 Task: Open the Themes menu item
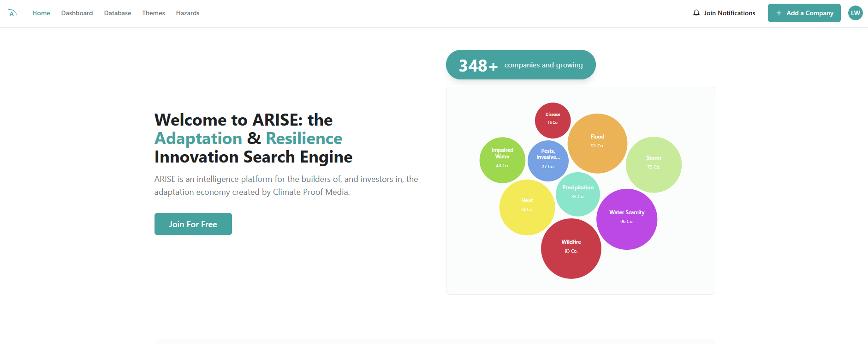point(154,13)
